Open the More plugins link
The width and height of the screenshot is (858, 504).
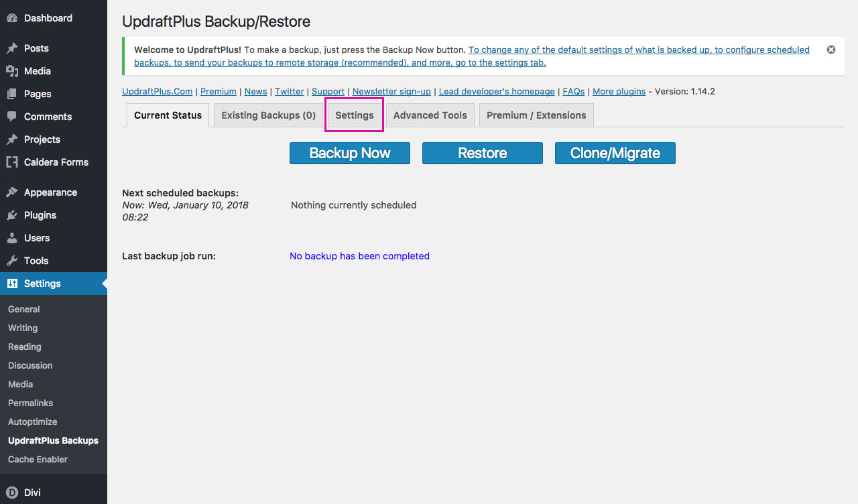(619, 92)
